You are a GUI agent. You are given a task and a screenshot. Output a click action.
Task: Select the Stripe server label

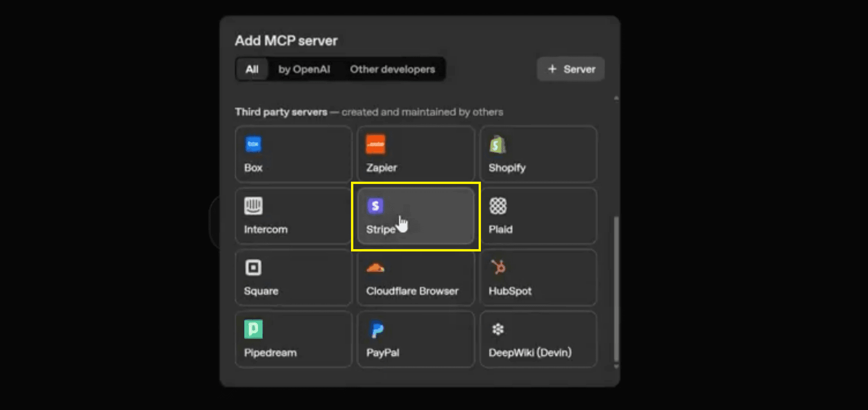click(381, 229)
